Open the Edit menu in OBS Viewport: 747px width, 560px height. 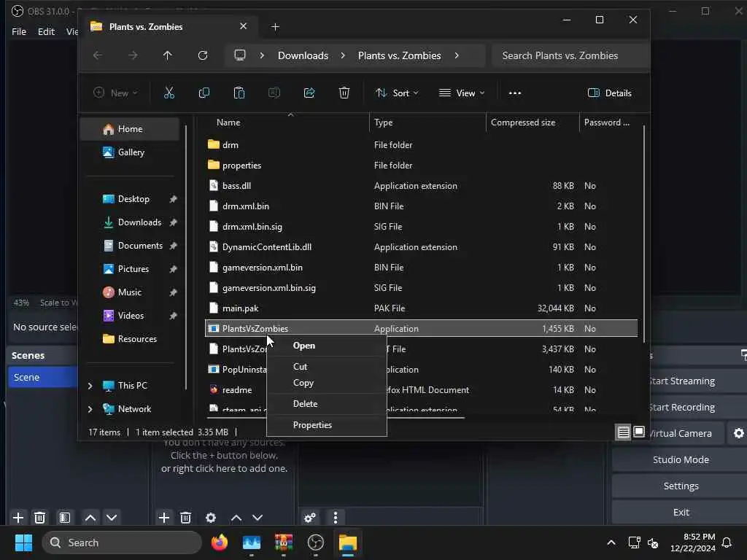tap(46, 31)
